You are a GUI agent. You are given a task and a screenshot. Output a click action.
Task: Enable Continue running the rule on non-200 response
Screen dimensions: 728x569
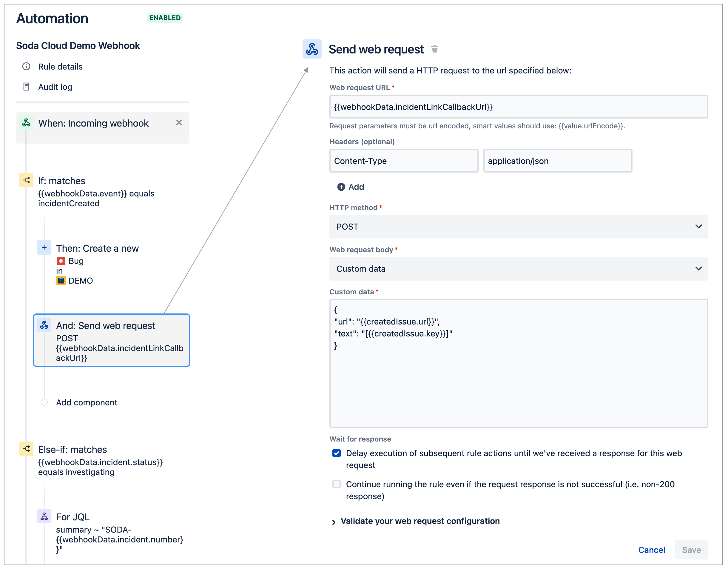(337, 484)
